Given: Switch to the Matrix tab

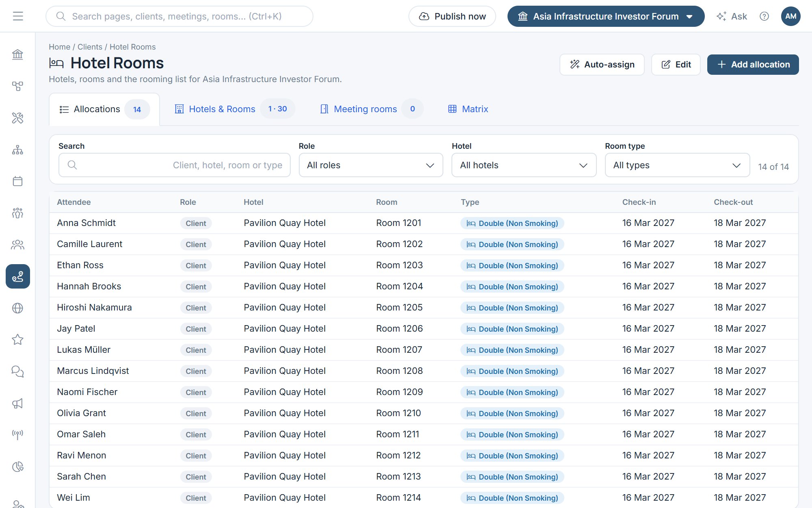Looking at the screenshot, I should [468, 109].
